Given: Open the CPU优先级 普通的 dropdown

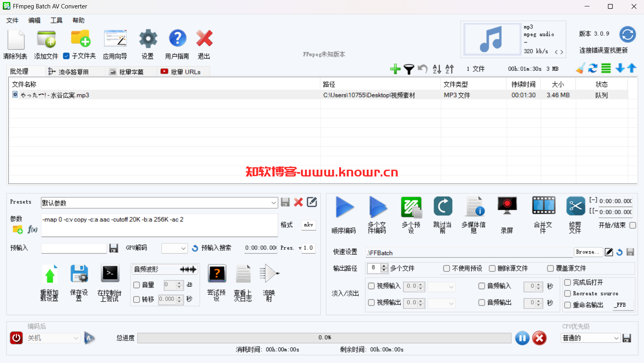Looking at the screenshot, I should coord(591,338).
